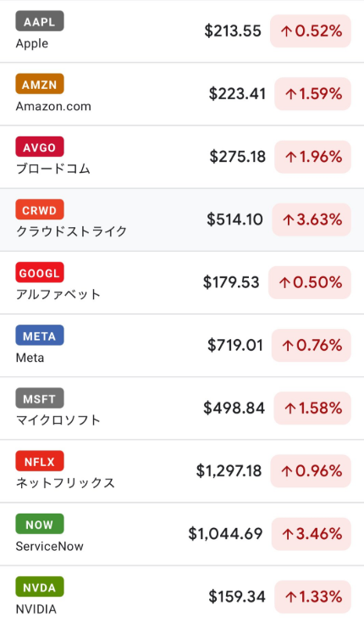Open the Amazon.com company name
Viewport: 364px width, 628px height.
tap(53, 107)
